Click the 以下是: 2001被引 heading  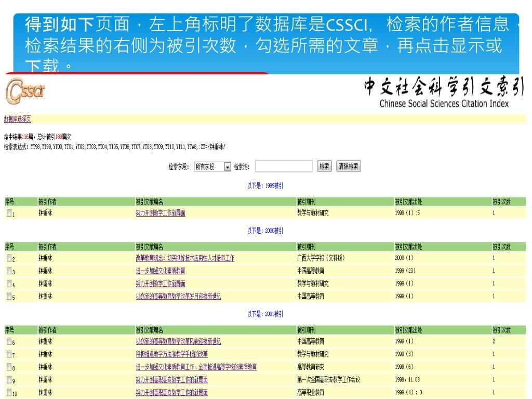pos(265,314)
